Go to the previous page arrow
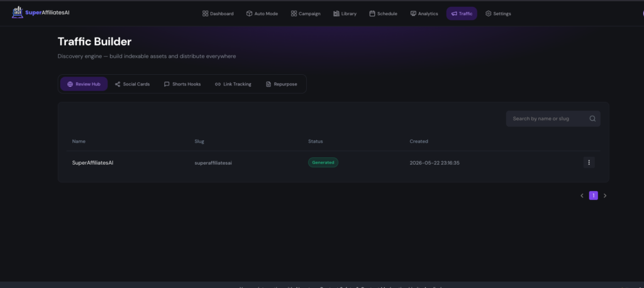The height and width of the screenshot is (288, 644). coord(582,196)
